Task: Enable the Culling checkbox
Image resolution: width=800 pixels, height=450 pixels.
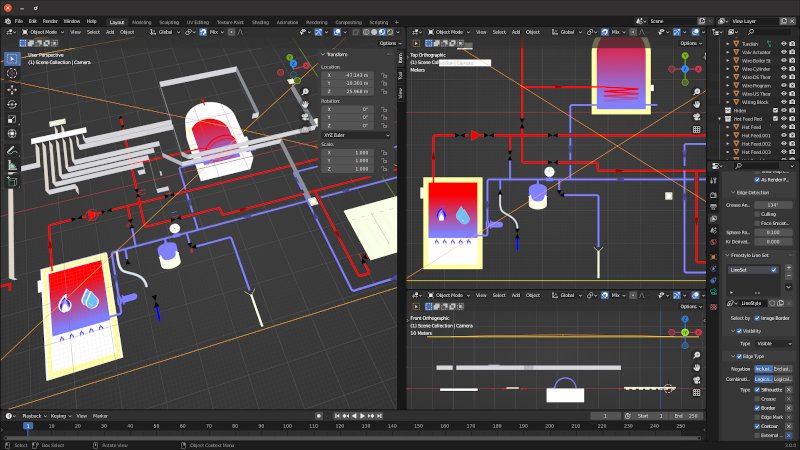Action: coord(758,213)
